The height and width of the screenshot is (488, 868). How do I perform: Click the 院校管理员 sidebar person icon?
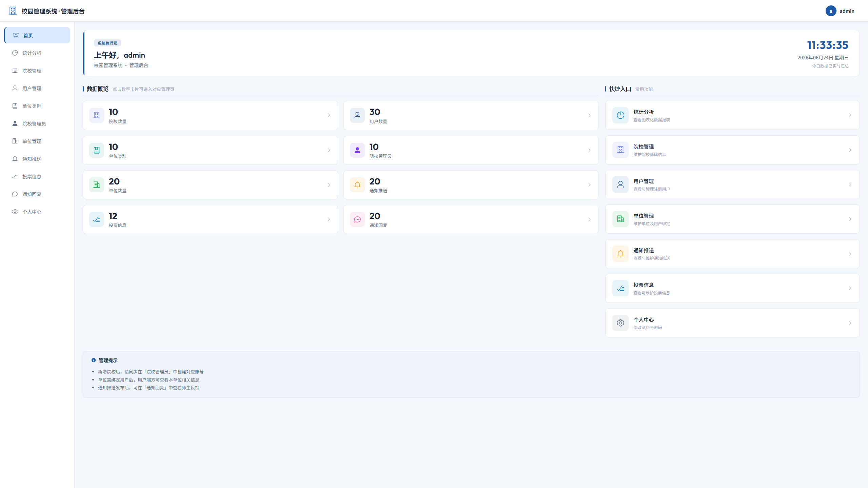(15, 123)
